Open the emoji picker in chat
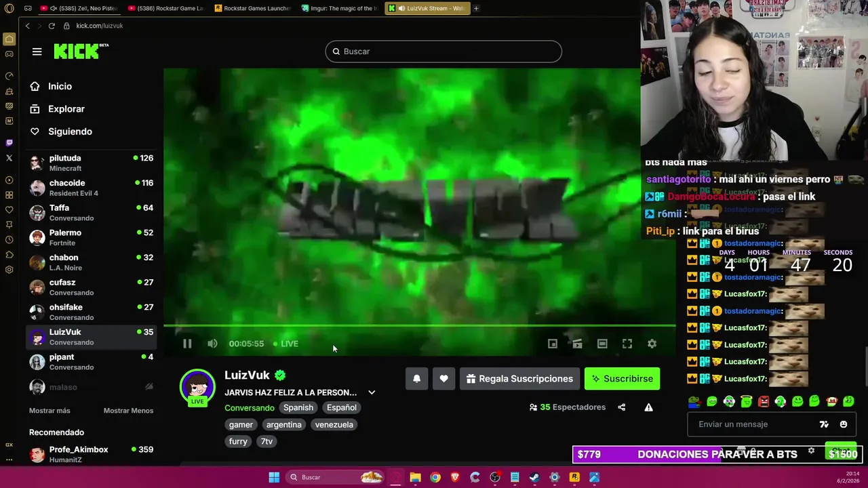Viewport: 868px width, 488px height. tap(844, 424)
